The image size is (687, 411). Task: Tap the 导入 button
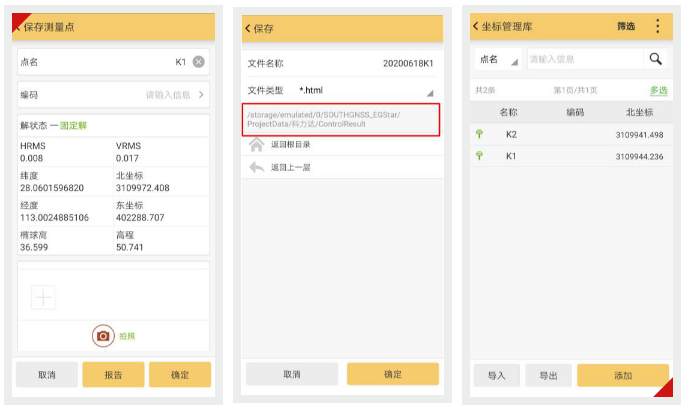pyautogui.click(x=496, y=376)
